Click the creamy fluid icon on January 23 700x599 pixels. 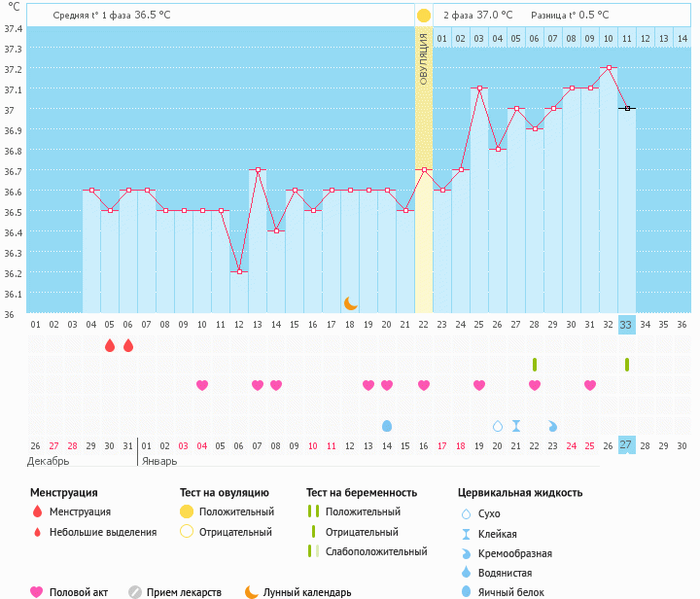(553, 426)
